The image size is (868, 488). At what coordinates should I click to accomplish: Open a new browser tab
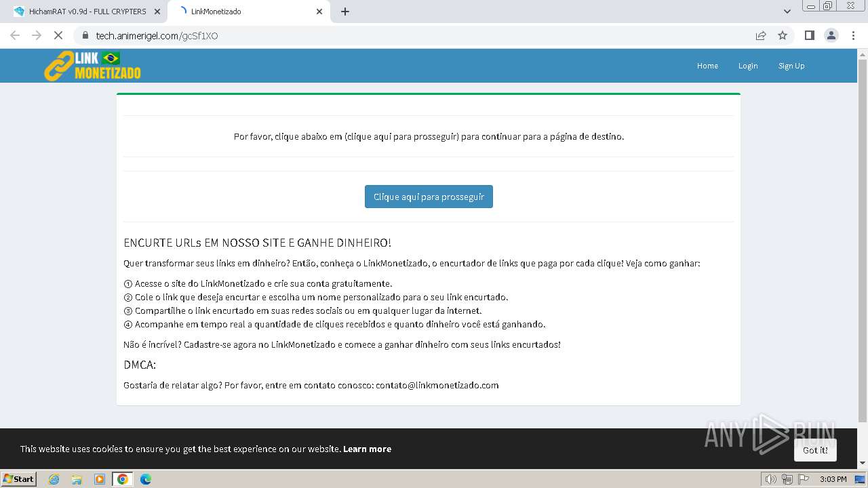(345, 12)
